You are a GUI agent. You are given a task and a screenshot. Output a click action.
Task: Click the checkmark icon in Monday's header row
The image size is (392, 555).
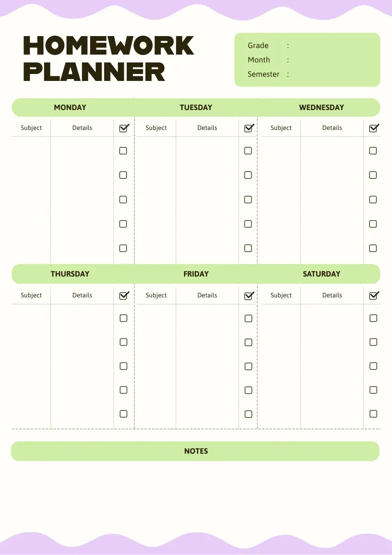point(123,128)
